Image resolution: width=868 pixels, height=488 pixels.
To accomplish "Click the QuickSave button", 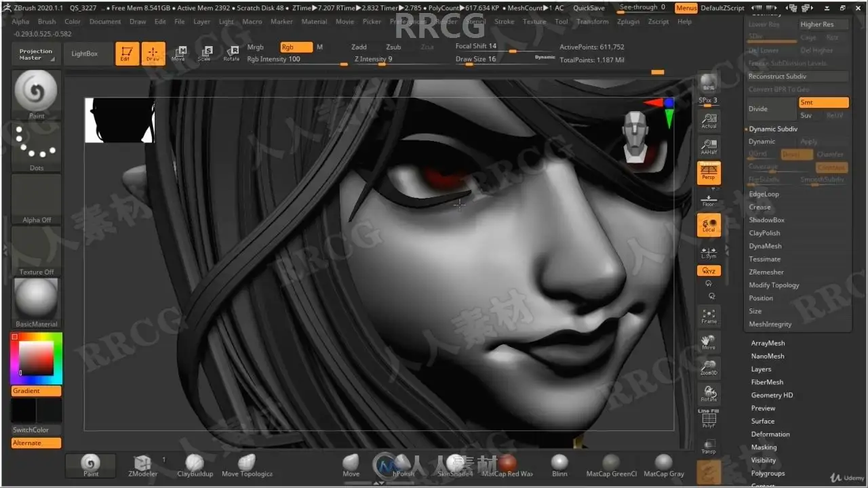I will pos(589,8).
